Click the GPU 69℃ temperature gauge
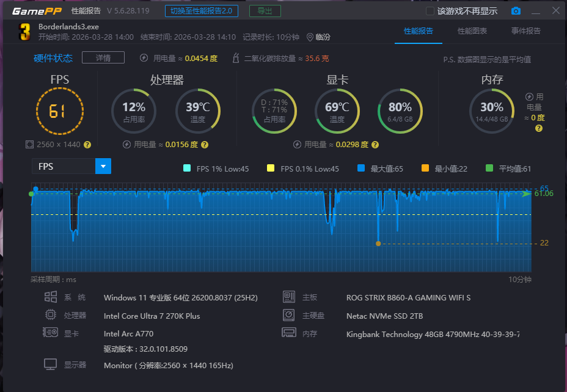This screenshot has width=567, height=392. click(x=337, y=111)
